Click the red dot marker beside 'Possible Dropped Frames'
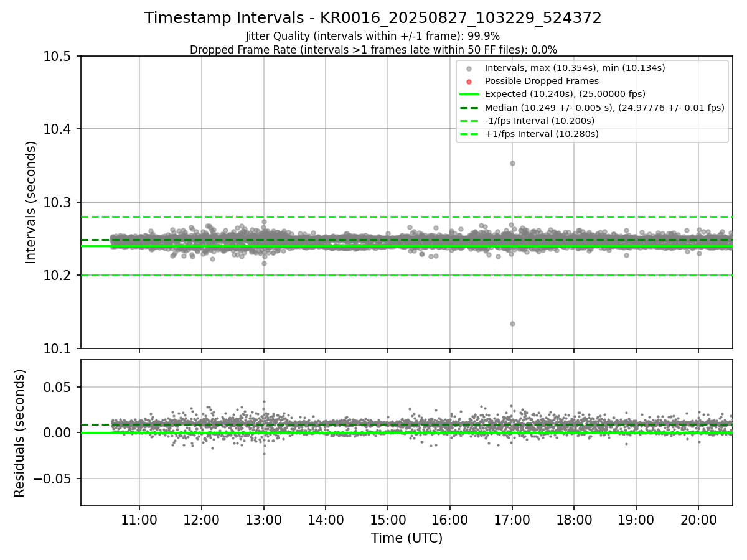Screen dimensions: 747x560 [x=469, y=82]
